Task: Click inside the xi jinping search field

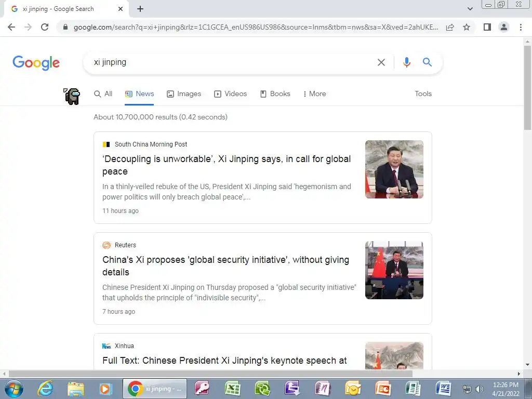Action: coord(231,62)
